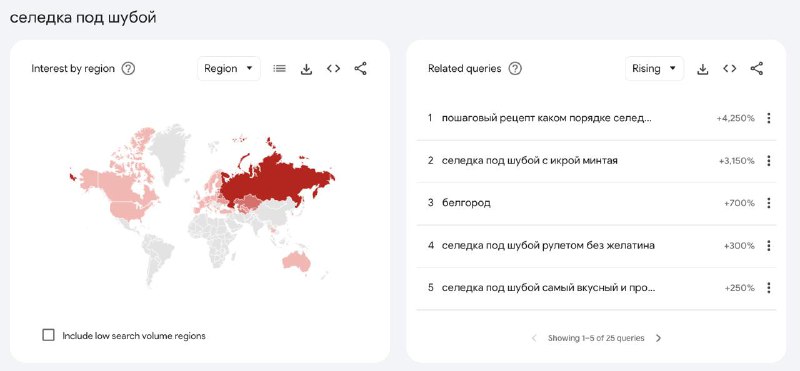Open options menu for first related query

[768, 118]
